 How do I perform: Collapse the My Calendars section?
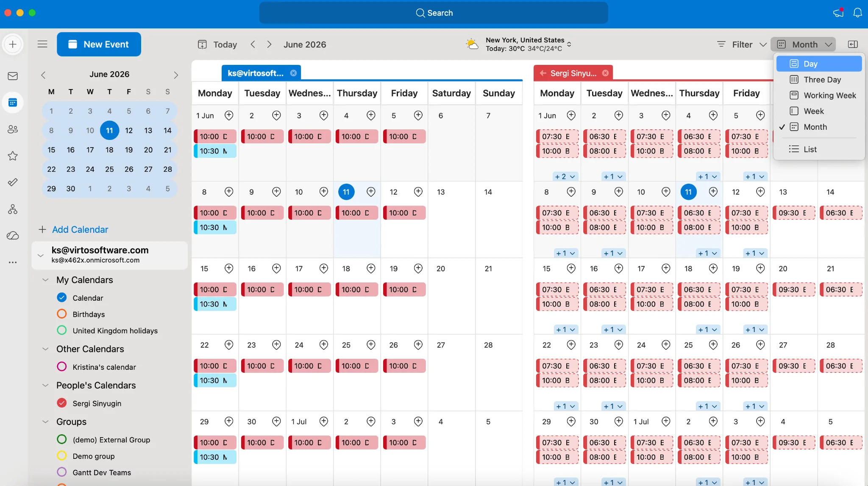coord(45,280)
